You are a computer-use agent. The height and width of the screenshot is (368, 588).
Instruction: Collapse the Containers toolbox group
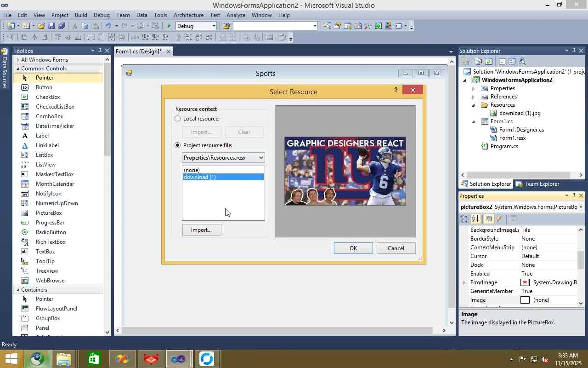tap(18, 290)
